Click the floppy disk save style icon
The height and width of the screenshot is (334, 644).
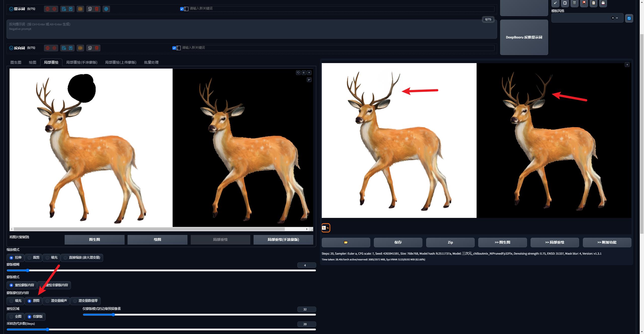click(603, 3)
